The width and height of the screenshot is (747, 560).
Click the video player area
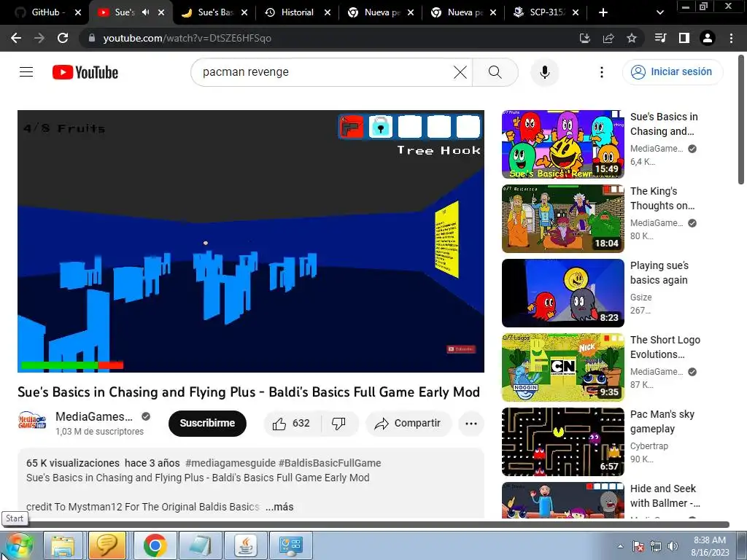(251, 241)
